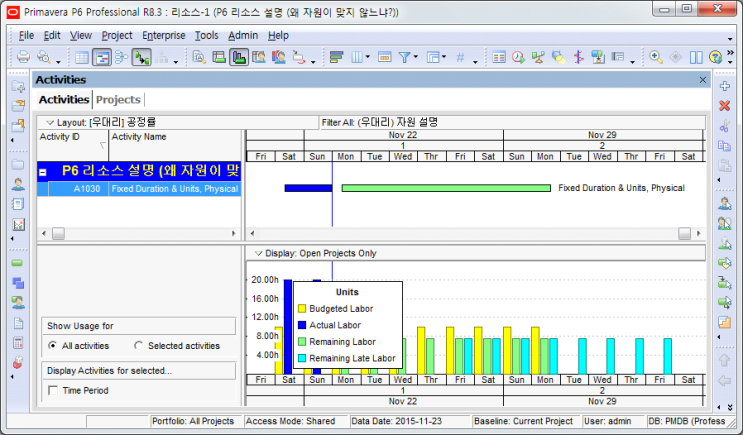Open the Project menu
The height and width of the screenshot is (435, 743).
(x=117, y=36)
